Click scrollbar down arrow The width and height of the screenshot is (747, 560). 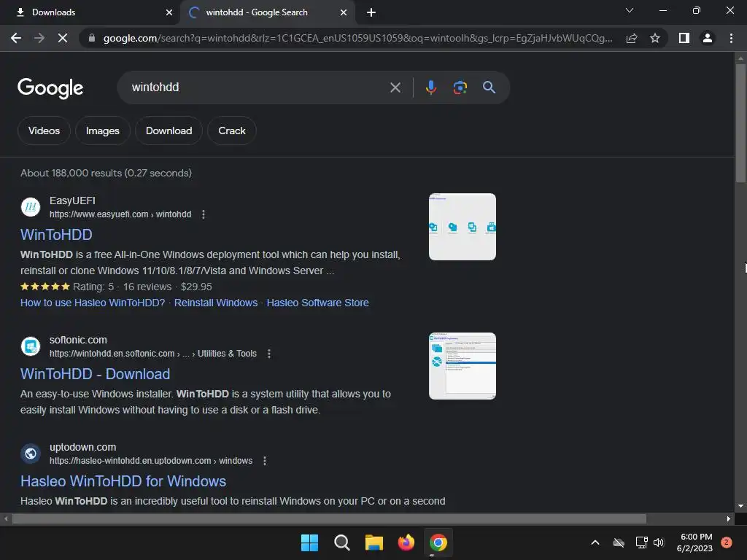740,506
